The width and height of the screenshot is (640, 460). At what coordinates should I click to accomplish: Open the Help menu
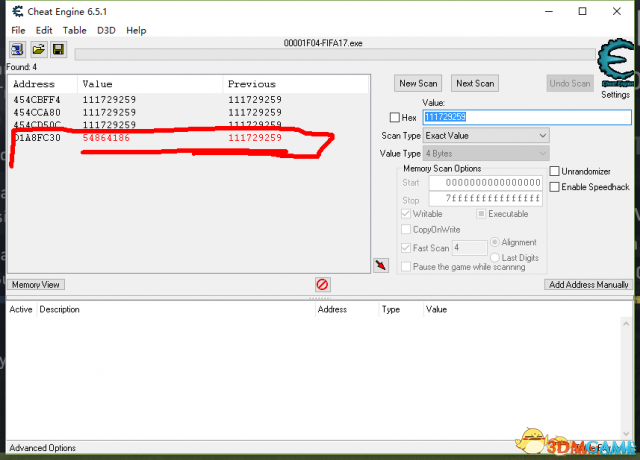point(136,30)
